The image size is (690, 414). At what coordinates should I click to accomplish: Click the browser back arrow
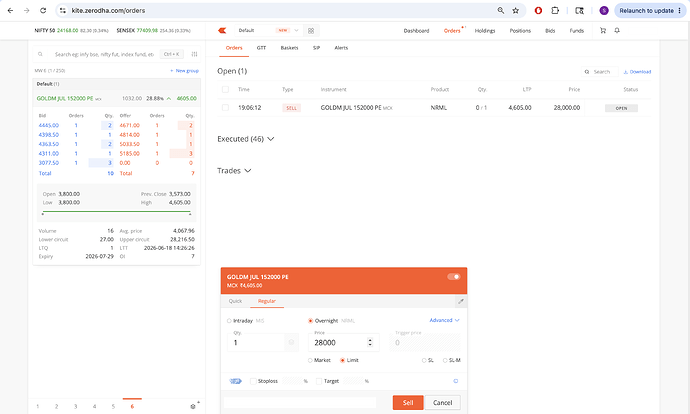click(10, 10)
